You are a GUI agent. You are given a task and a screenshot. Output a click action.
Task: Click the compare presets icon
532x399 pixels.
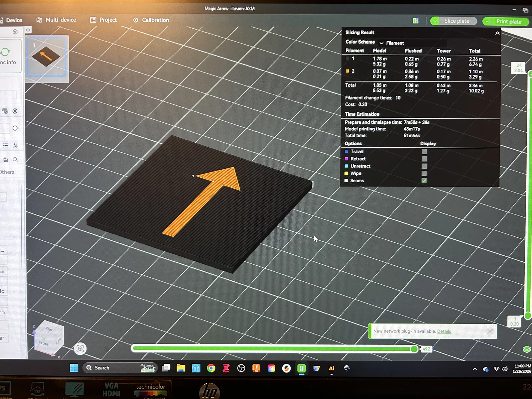pyautogui.click(x=15, y=146)
